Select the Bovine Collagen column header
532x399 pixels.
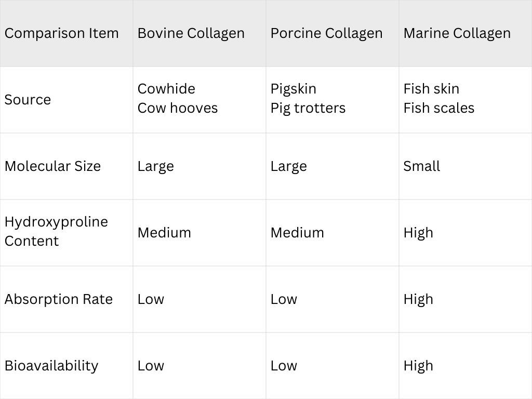coord(191,33)
